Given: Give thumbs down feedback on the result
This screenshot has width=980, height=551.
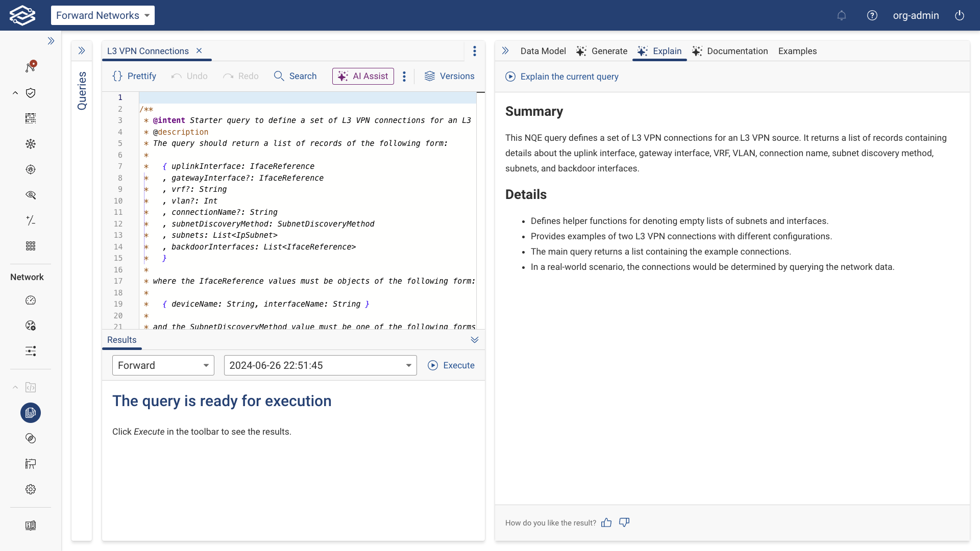Looking at the screenshot, I should pyautogui.click(x=624, y=522).
